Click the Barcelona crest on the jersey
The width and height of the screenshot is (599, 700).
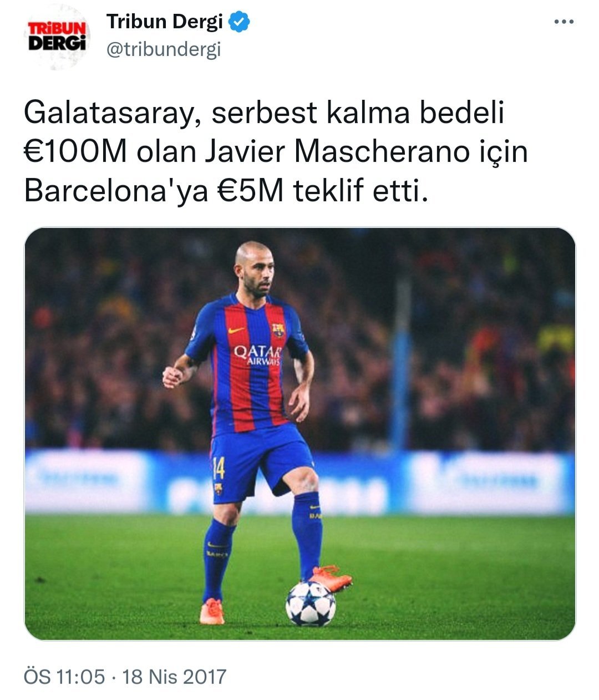point(278,330)
